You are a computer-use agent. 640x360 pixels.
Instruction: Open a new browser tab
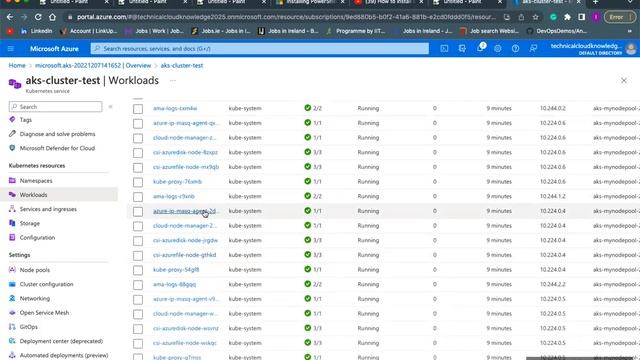[596, 2]
